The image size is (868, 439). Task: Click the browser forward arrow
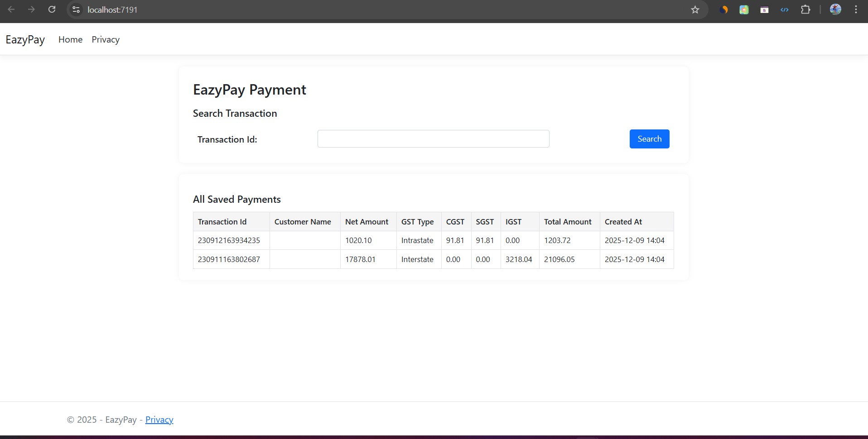pos(31,10)
